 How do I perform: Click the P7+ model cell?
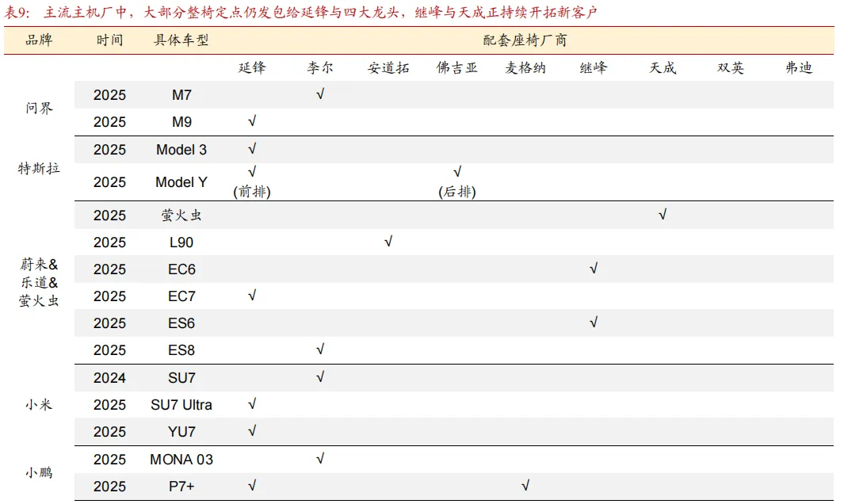181,487
